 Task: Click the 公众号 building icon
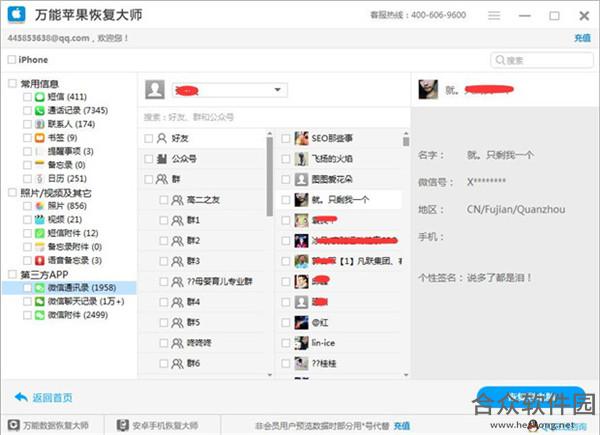coord(162,158)
